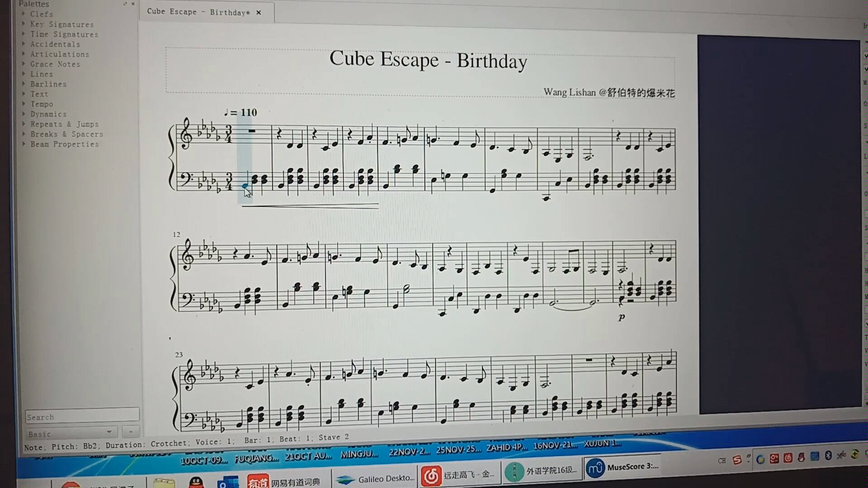This screenshot has width=868, height=488.
Task: Expand the Breaks & Spacers palette
Action: tap(24, 134)
